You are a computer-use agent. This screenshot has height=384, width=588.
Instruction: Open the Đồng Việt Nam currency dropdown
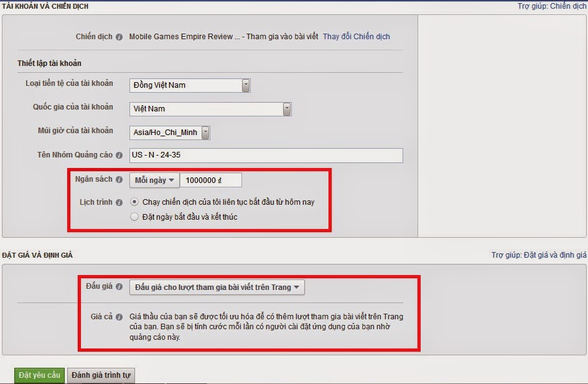(x=190, y=85)
